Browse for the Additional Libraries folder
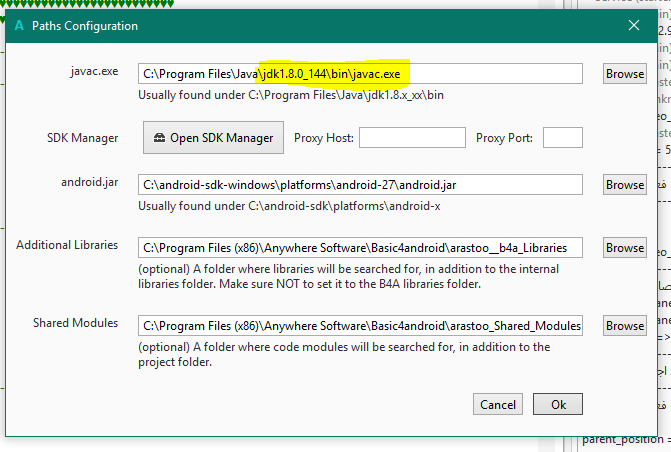The width and height of the screenshot is (671, 452). [x=624, y=247]
